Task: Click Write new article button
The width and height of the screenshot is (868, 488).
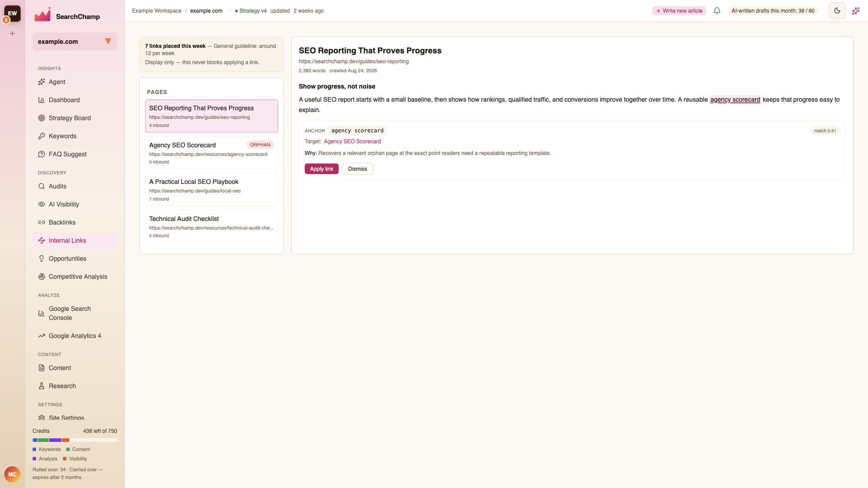Action: pos(679,11)
